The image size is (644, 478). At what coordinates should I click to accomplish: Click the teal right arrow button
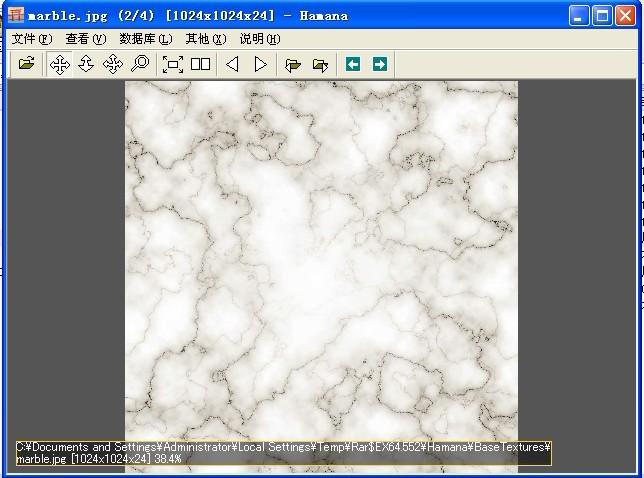tap(380, 64)
